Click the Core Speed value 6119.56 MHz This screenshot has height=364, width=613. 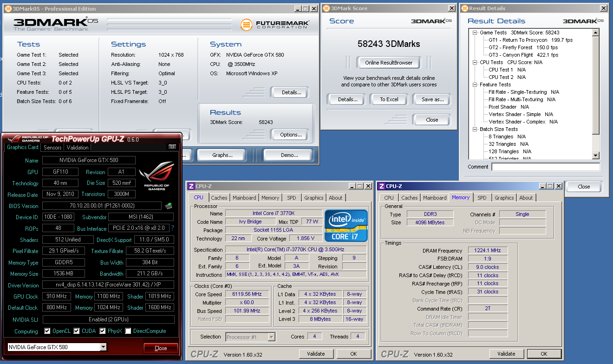pyautogui.click(x=247, y=294)
